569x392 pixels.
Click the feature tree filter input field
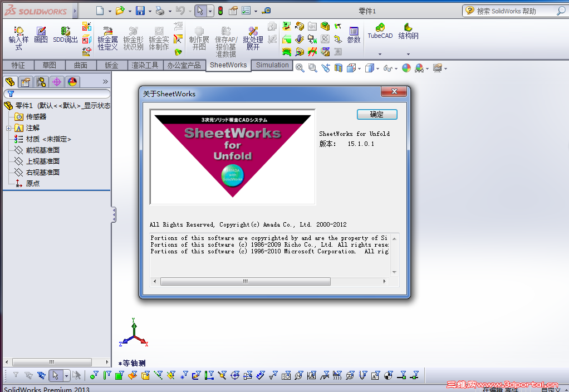(57, 94)
